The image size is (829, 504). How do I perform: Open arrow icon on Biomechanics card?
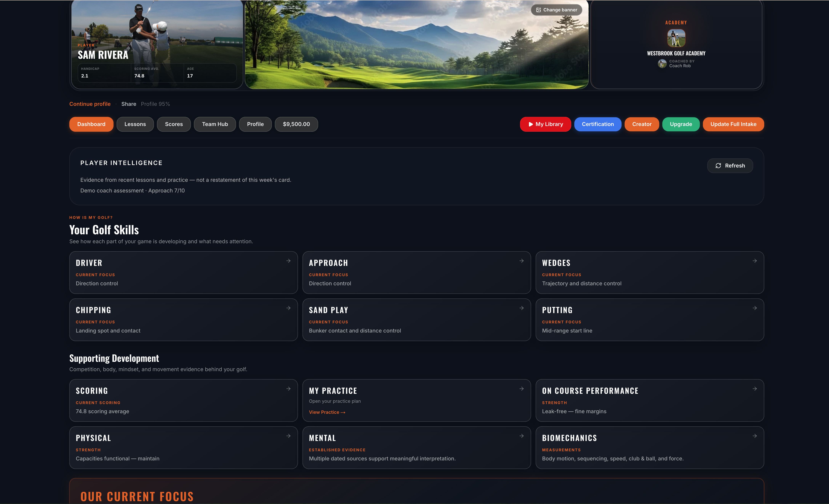755,436
